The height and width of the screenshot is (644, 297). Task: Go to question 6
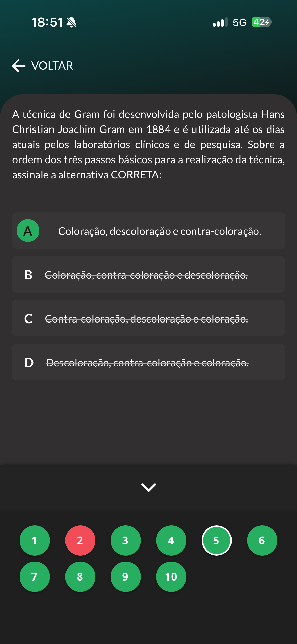pos(262,540)
